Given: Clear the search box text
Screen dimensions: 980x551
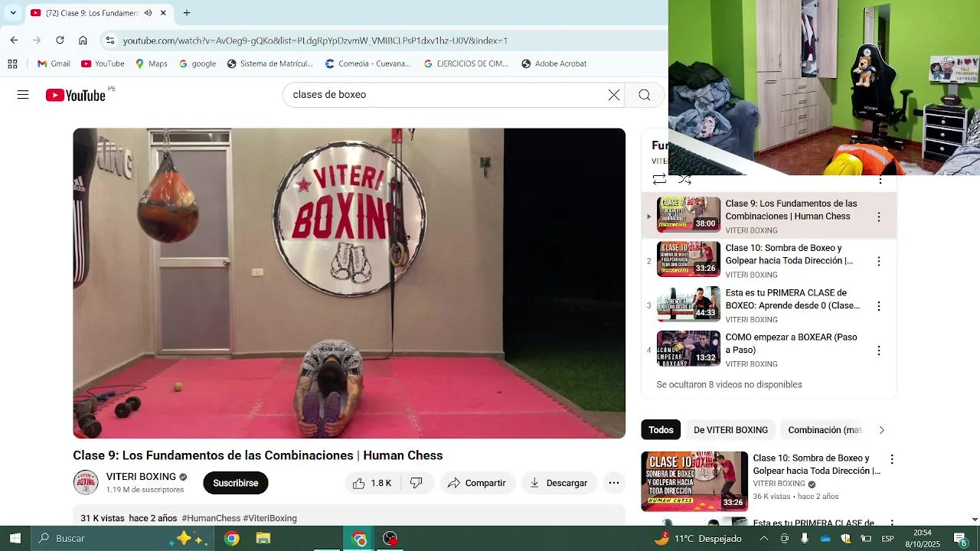Looking at the screenshot, I should click(614, 95).
